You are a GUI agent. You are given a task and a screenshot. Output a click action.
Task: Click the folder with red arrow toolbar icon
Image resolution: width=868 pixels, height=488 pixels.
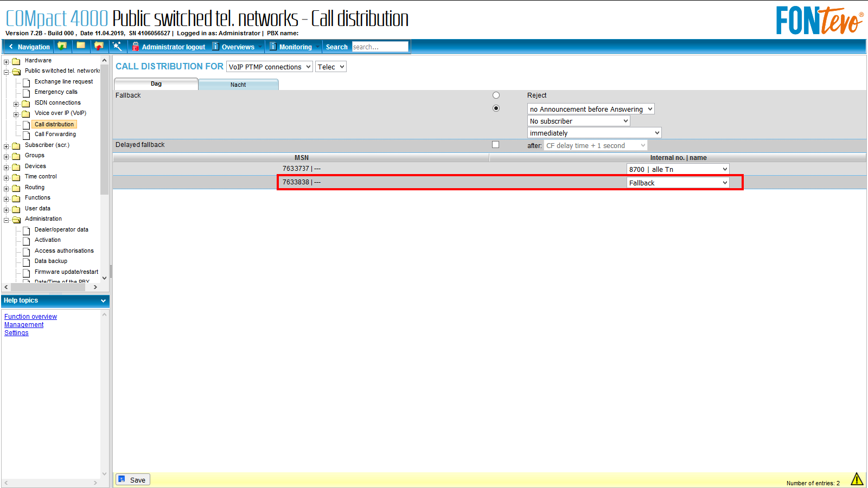coord(99,46)
